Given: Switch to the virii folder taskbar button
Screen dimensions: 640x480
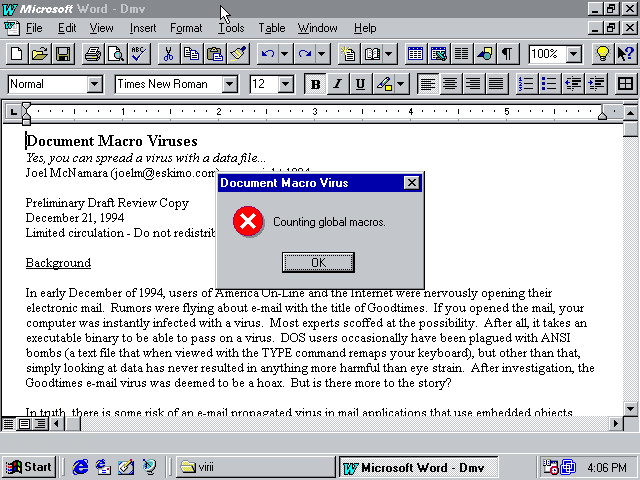Looking at the screenshot, I should coord(256,467).
